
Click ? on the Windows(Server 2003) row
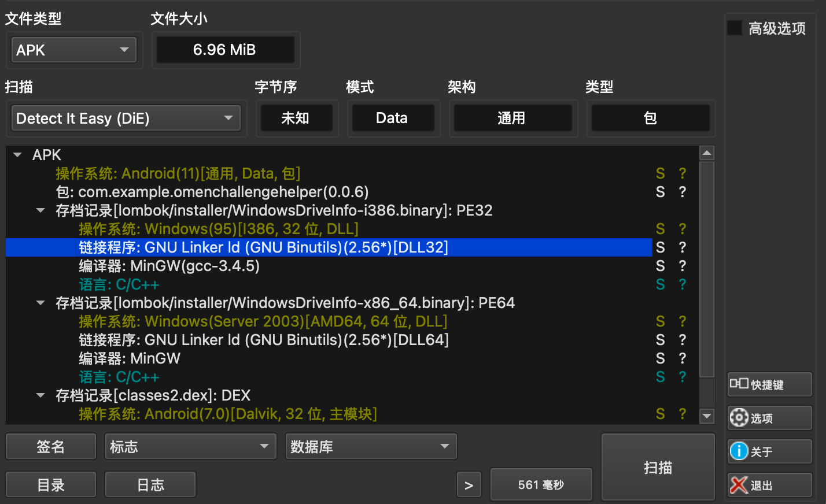click(683, 321)
